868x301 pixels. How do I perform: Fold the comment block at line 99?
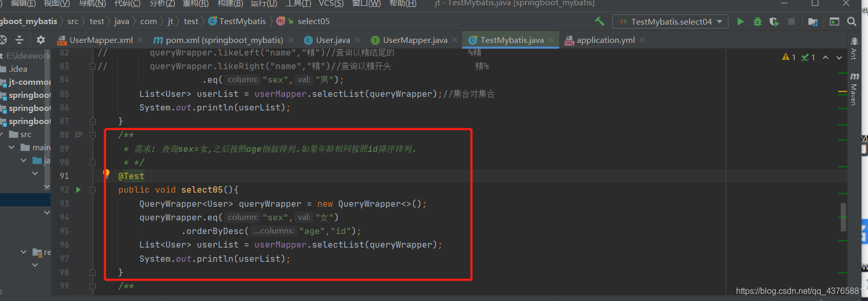[93, 286]
